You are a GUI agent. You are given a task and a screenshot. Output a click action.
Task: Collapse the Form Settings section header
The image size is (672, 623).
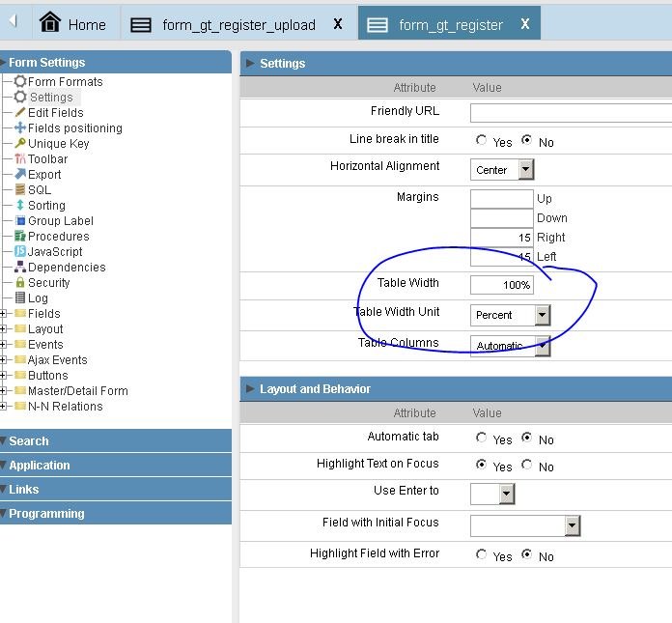(x=116, y=62)
